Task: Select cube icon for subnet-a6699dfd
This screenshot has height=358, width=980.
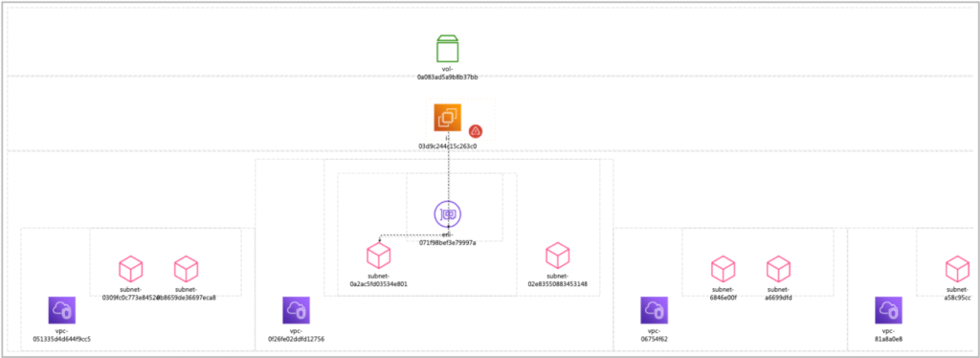Action: [779, 269]
